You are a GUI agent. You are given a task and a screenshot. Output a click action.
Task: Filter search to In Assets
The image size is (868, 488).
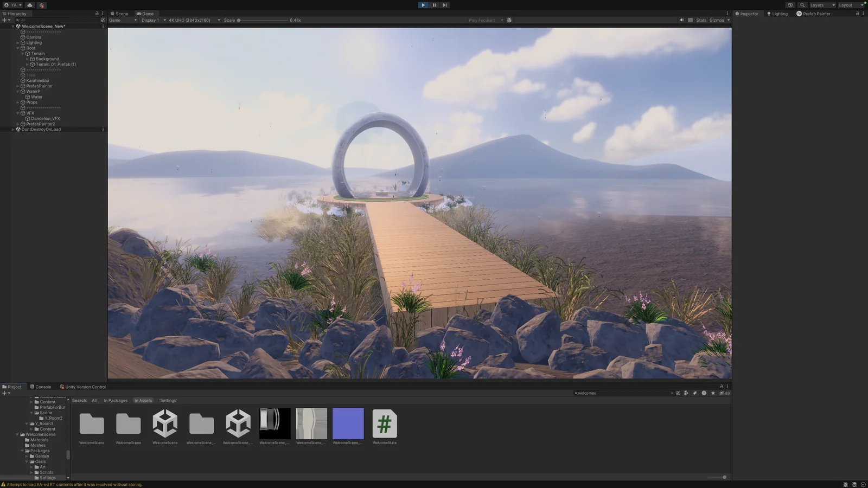(143, 400)
